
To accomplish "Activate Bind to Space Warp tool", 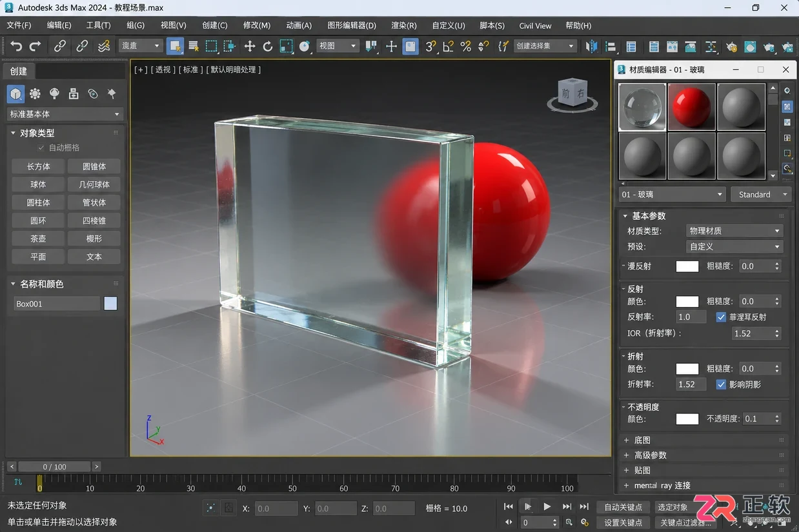I will coord(103,46).
